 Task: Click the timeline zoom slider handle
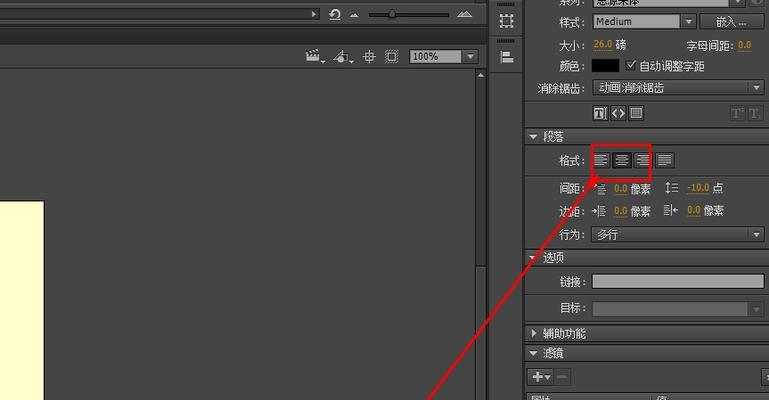(392, 14)
